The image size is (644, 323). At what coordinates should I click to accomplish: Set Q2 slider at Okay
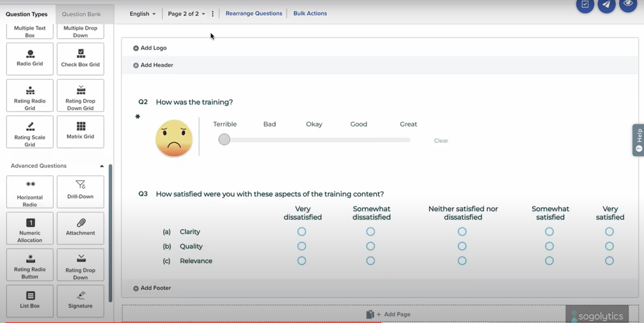[x=314, y=140]
